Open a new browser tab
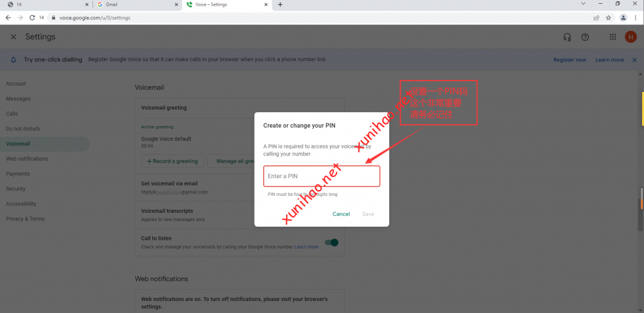The height and width of the screenshot is (313, 644). [280, 4]
